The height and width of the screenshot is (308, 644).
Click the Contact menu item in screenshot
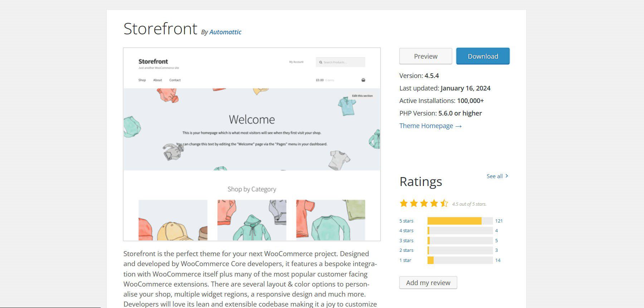(x=175, y=80)
